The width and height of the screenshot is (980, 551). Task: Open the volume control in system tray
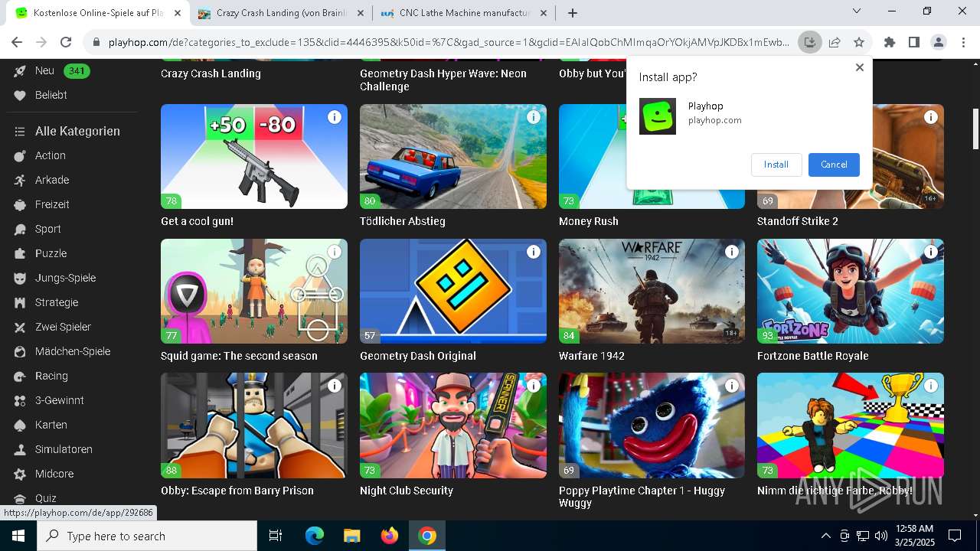pos(880,536)
